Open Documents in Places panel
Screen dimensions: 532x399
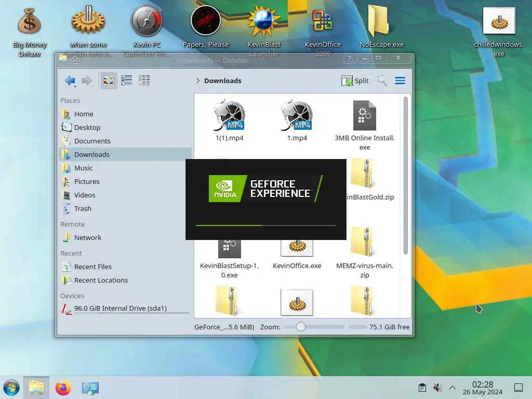click(126, 141)
